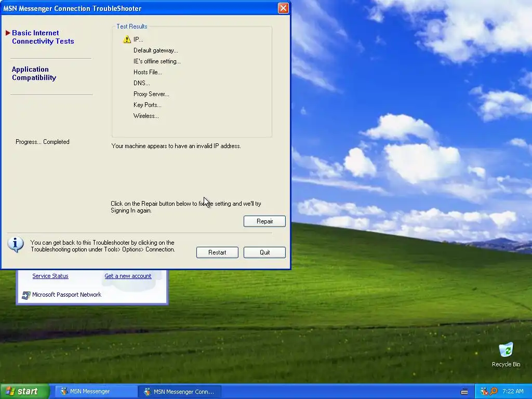
Task: Switch to MSN Messenger Conn... taskbar button
Action: pos(180,391)
